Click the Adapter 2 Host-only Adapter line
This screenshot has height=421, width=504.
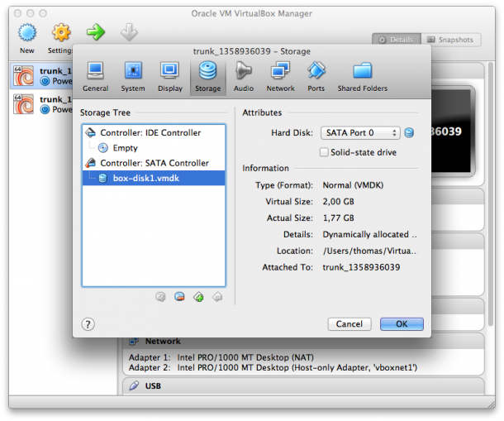273,367
